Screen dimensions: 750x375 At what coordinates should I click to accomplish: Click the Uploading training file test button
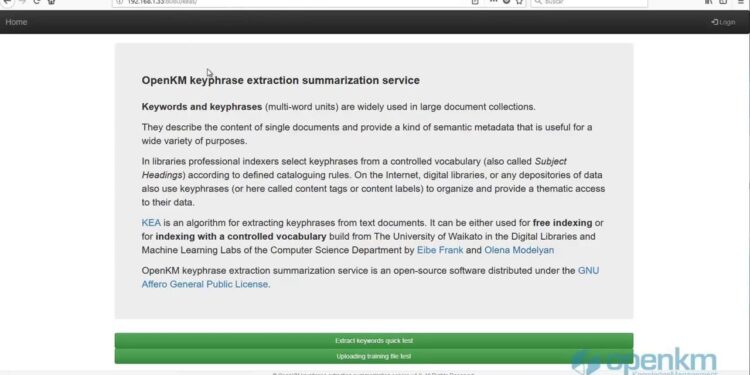[374, 356]
